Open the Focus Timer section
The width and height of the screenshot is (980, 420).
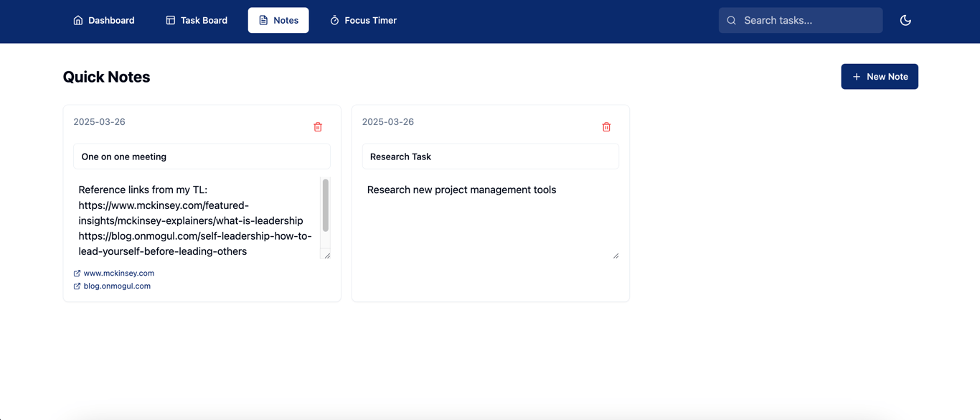pos(363,20)
